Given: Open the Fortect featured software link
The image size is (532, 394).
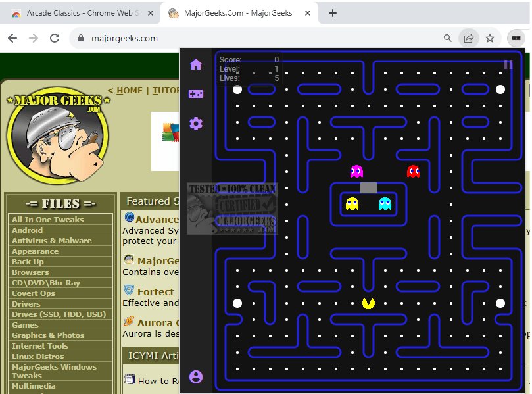Looking at the screenshot, I should click(155, 292).
